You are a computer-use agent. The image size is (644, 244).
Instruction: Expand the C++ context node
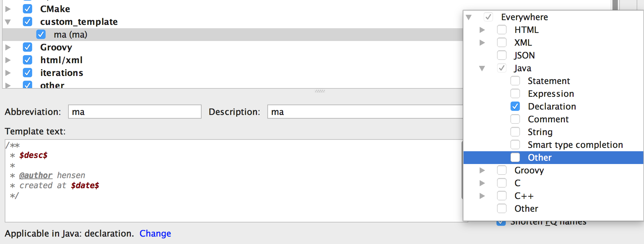482,196
